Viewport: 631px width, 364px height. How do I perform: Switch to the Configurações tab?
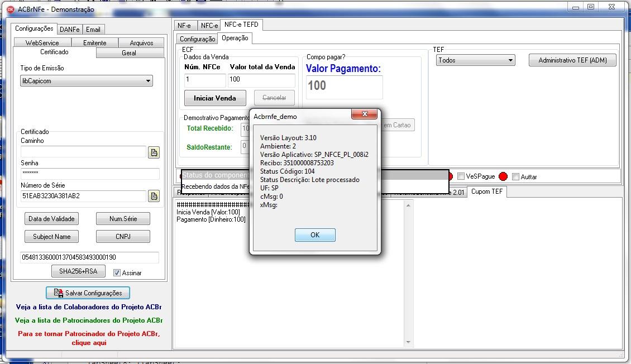click(34, 28)
